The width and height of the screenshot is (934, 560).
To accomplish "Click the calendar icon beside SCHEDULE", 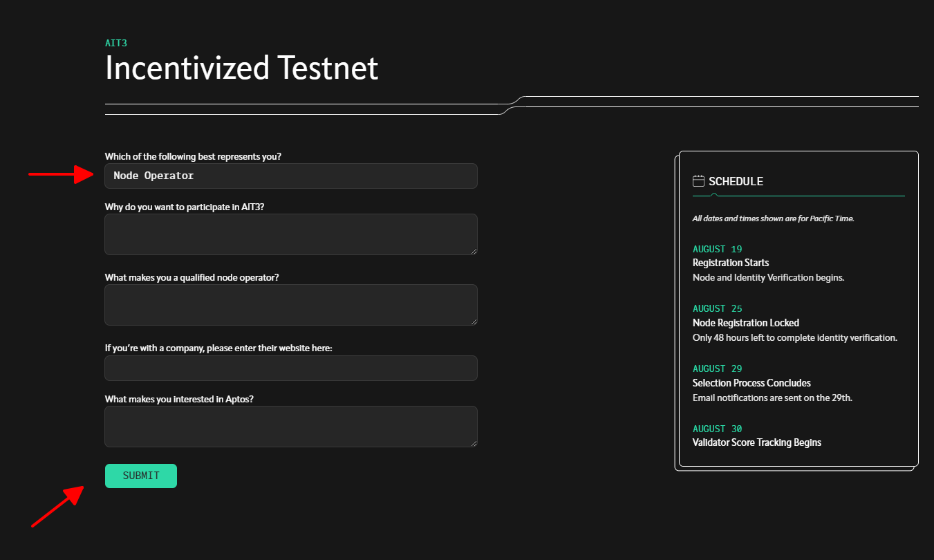I will click(698, 181).
